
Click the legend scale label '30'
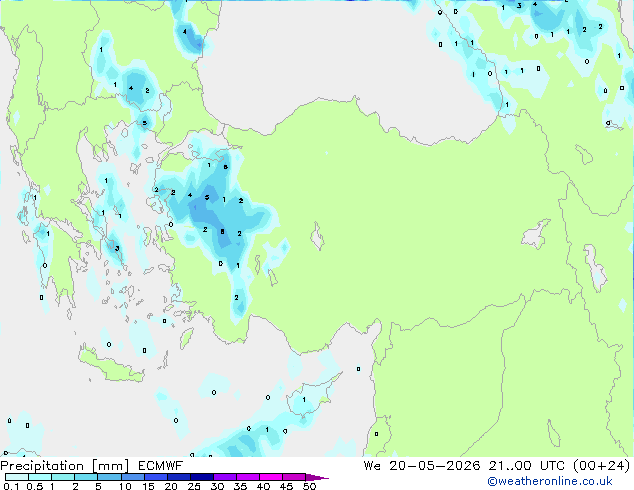[x=217, y=486]
